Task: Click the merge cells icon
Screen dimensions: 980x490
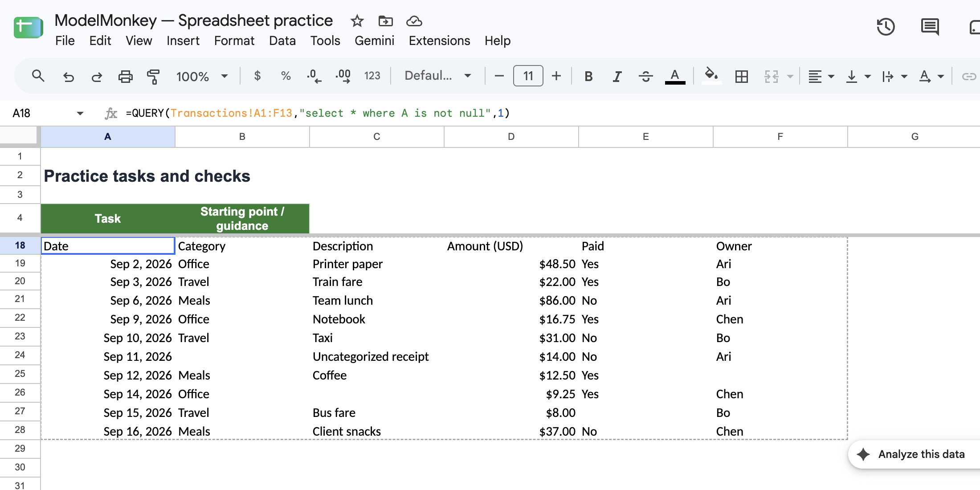Action: point(772,76)
